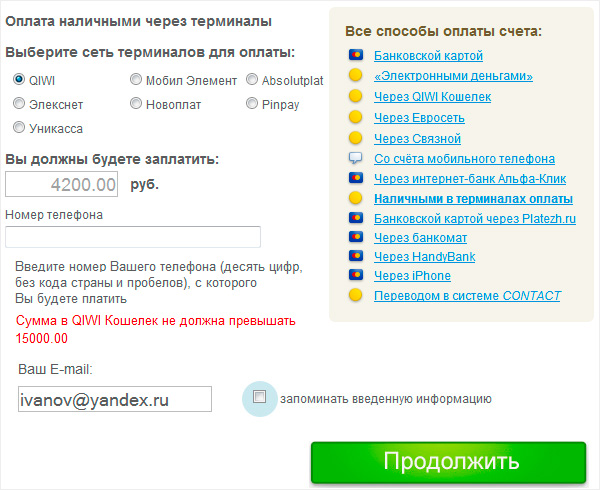Click the card icon beside Через HandyBank
The height and width of the screenshot is (490, 600).
click(355, 256)
